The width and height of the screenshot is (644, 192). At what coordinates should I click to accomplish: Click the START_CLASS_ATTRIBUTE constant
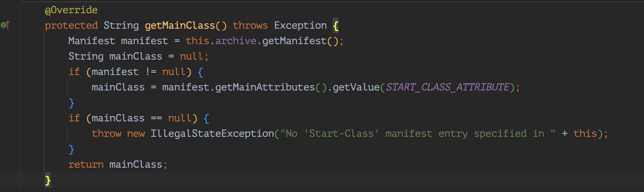pyautogui.click(x=448, y=87)
